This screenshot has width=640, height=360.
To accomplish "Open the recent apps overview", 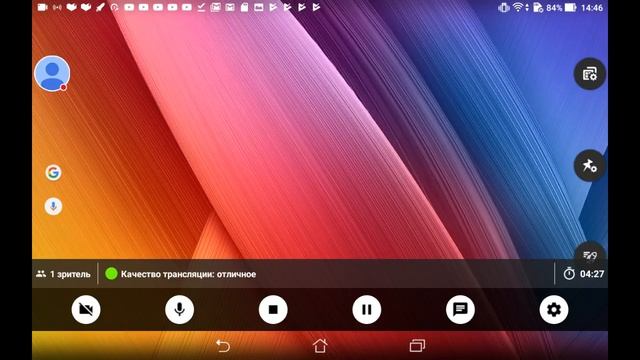I will coord(417,346).
